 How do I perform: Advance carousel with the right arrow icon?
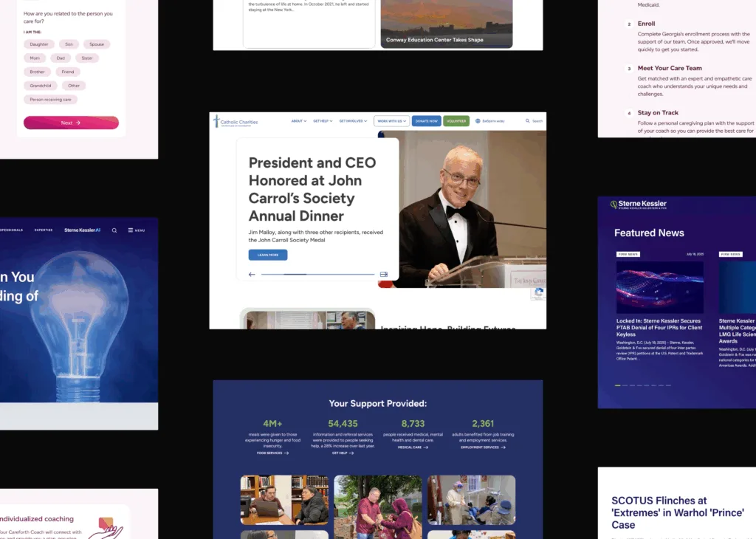pos(384,274)
